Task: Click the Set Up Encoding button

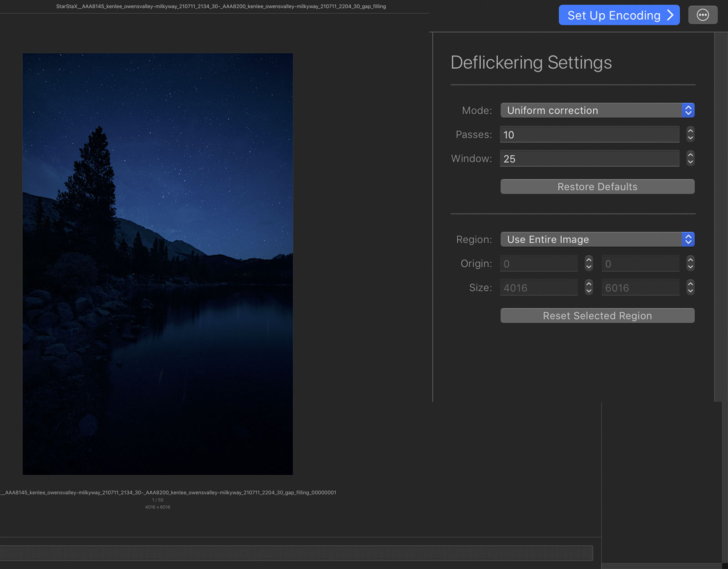Action: coord(619,15)
